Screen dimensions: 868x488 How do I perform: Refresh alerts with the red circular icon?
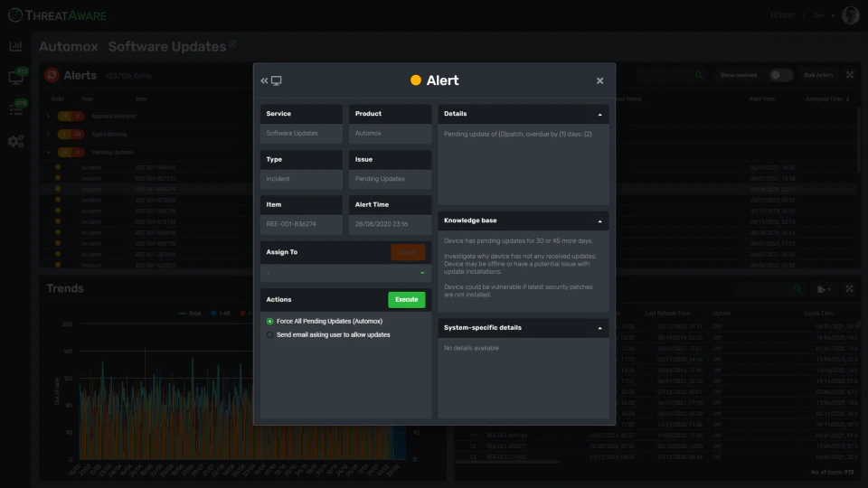coord(52,75)
